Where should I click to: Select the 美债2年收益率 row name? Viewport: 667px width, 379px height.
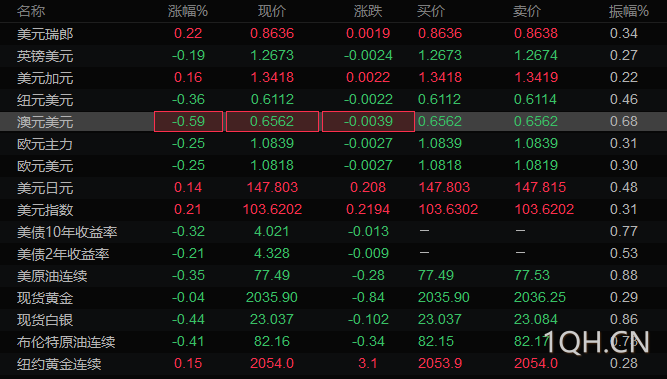click(63, 254)
